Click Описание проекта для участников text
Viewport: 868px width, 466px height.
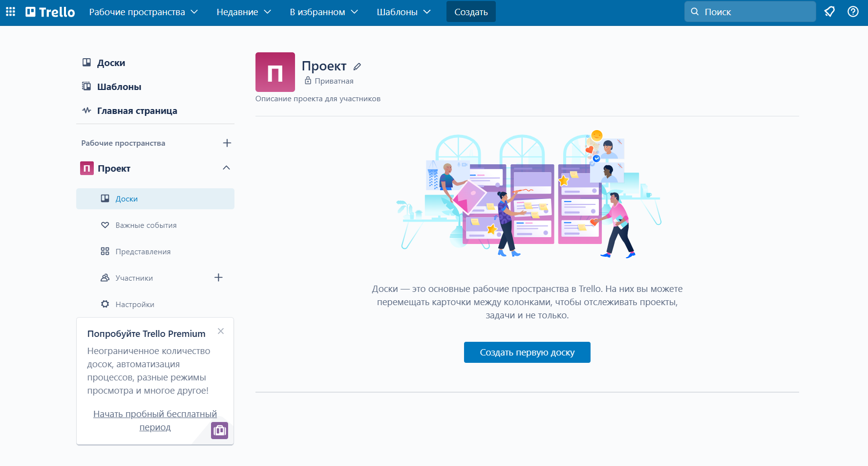click(x=318, y=99)
